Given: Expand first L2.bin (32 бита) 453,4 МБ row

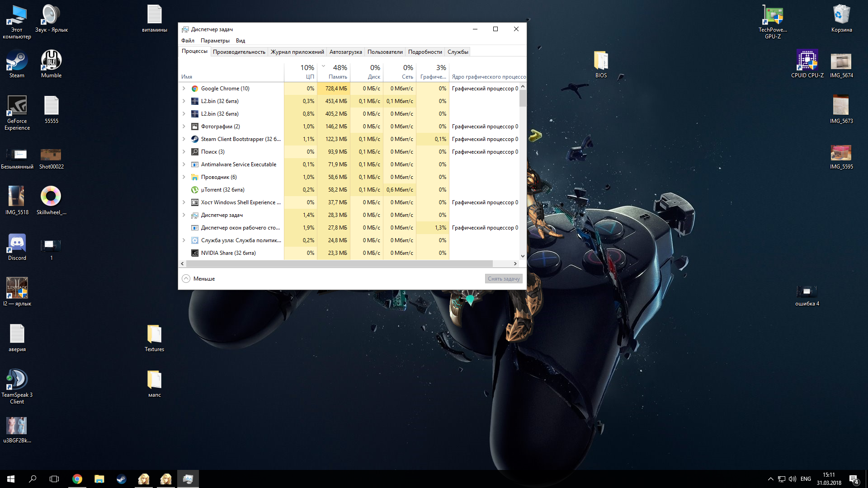Looking at the screenshot, I should point(184,101).
